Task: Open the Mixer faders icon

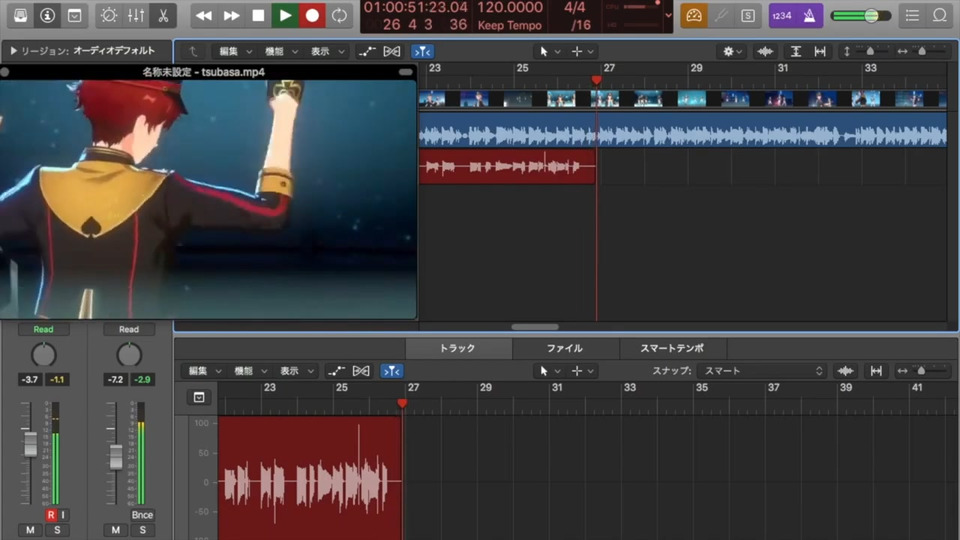Action: click(136, 15)
